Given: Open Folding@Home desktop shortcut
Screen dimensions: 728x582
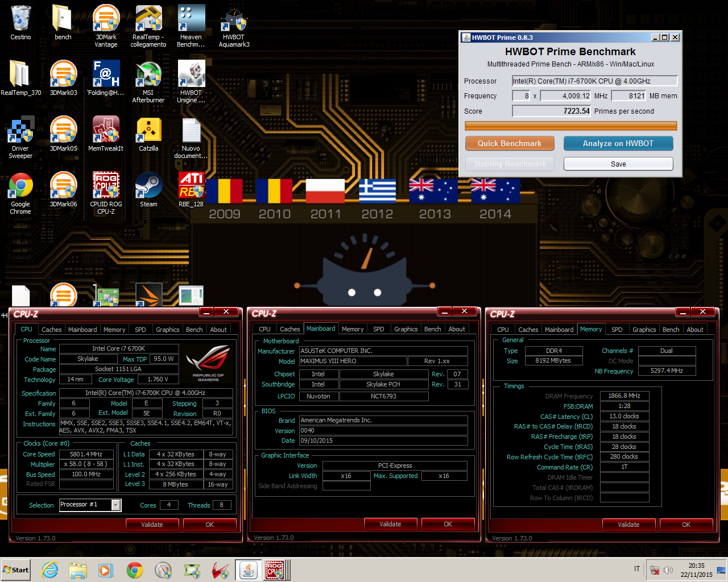Looking at the screenshot, I should (106, 78).
